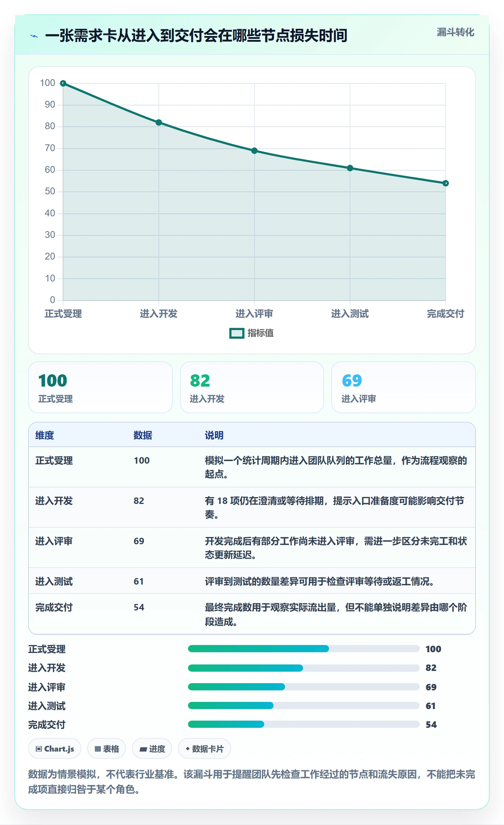
Task: Click the 进入开发 progress bar
Action: [304, 668]
